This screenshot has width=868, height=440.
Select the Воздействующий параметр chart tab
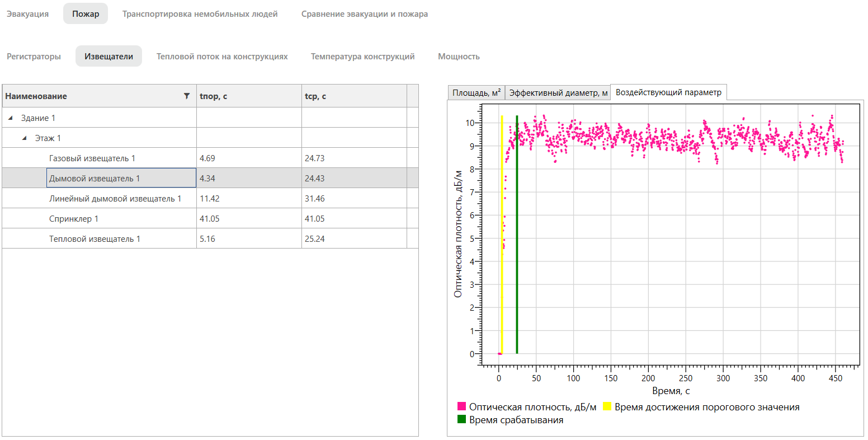coord(668,92)
